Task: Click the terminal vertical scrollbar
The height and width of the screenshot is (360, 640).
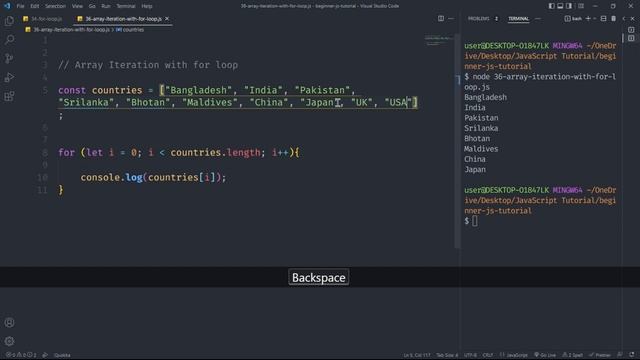Action: tap(622, 38)
